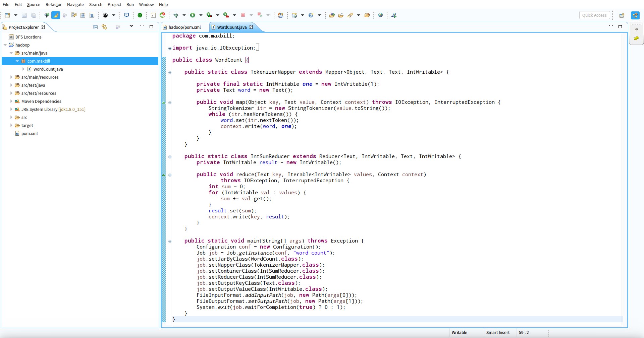Click the black circle profile icon

[105, 15]
